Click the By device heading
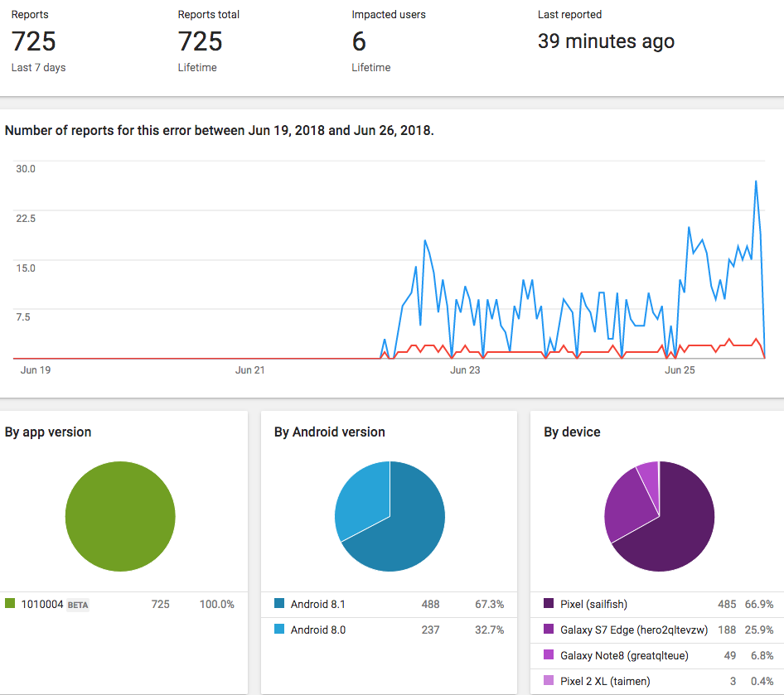The height and width of the screenshot is (695, 784). click(572, 432)
